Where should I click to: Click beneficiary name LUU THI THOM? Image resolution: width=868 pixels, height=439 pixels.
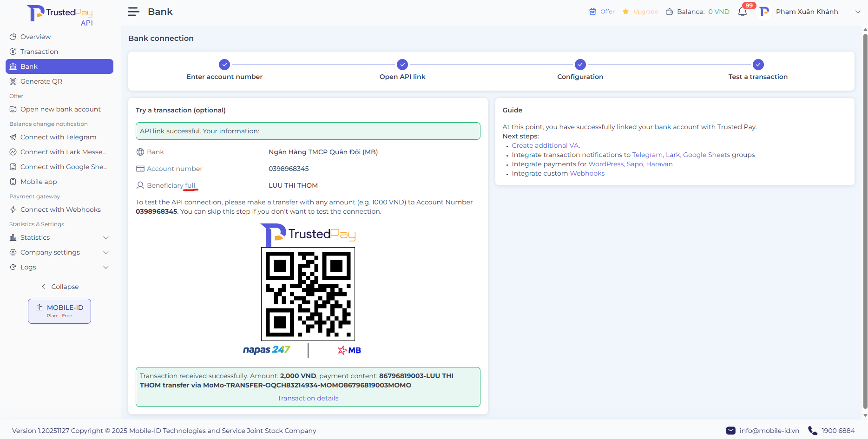tap(293, 185)
